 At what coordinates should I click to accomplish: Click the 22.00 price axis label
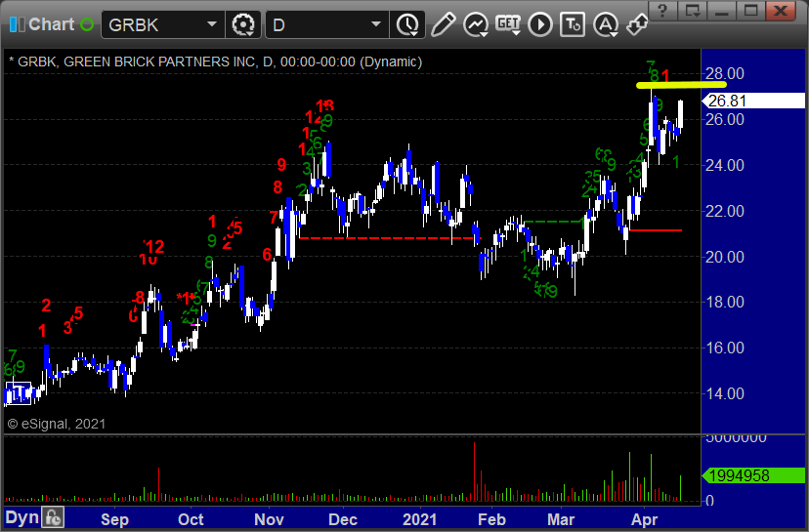(724, 211)
